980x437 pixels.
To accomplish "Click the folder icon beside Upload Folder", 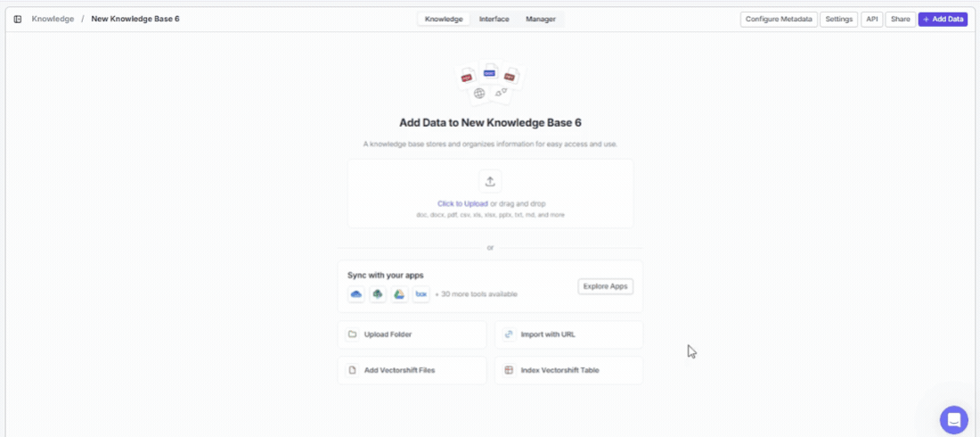I will tap(353, 334).
